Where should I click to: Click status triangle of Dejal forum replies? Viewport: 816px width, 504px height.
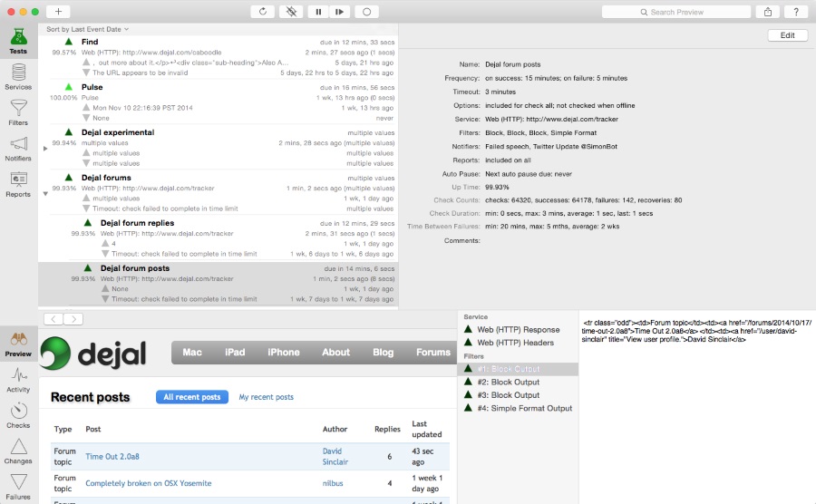[x=88, y=223]
